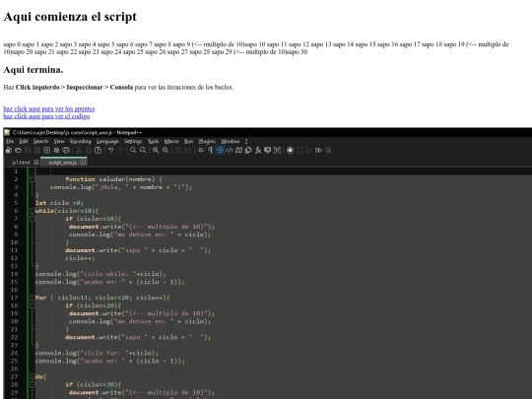This screenshot has width=532, height=399.
Task: Toggle Show All Characters pilcrow icon
Action: click(210, 150)
